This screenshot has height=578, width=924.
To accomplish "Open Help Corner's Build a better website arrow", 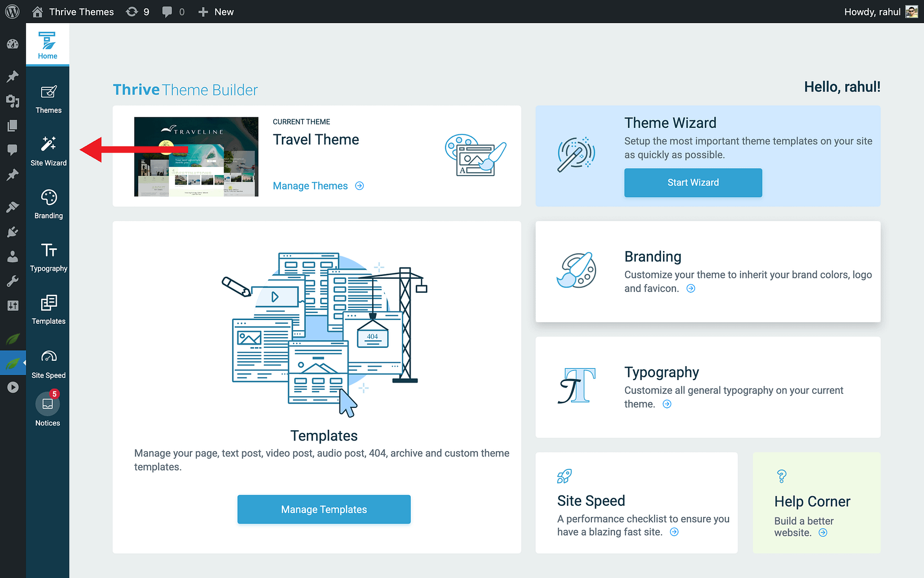I will pyautogui.click(x=822, y=533).
